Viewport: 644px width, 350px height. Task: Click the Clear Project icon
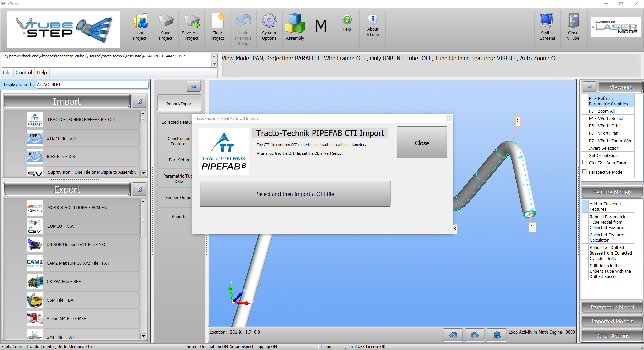[x=217, y=29]
